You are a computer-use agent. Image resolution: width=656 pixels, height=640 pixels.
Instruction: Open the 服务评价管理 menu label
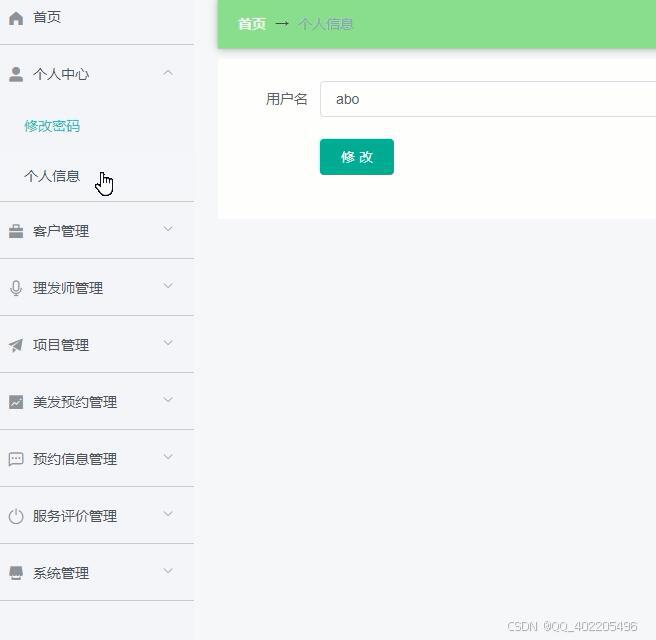click(75, 516)
